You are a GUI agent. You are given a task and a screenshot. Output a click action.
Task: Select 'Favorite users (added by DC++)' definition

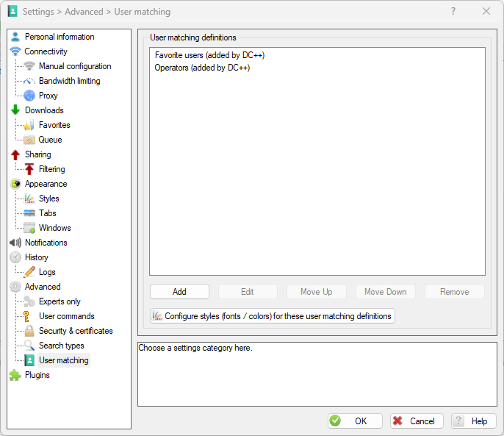(x=209, y=55)
